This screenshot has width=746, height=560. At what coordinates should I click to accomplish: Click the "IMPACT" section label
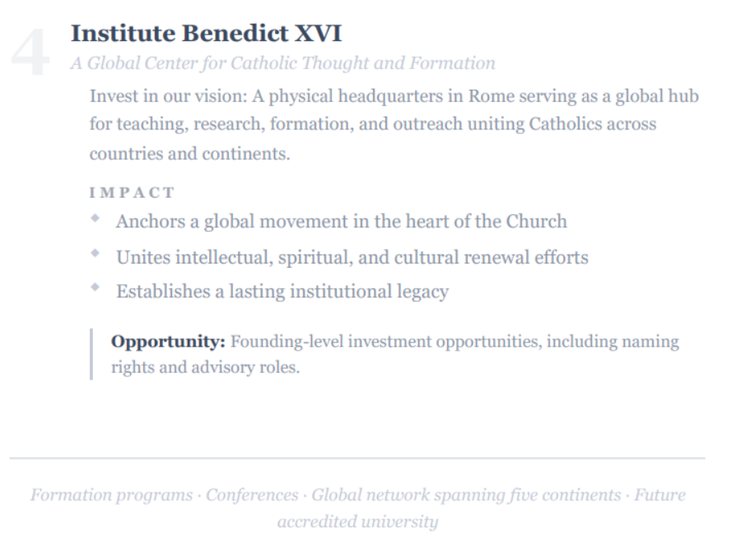click(132, 193)
